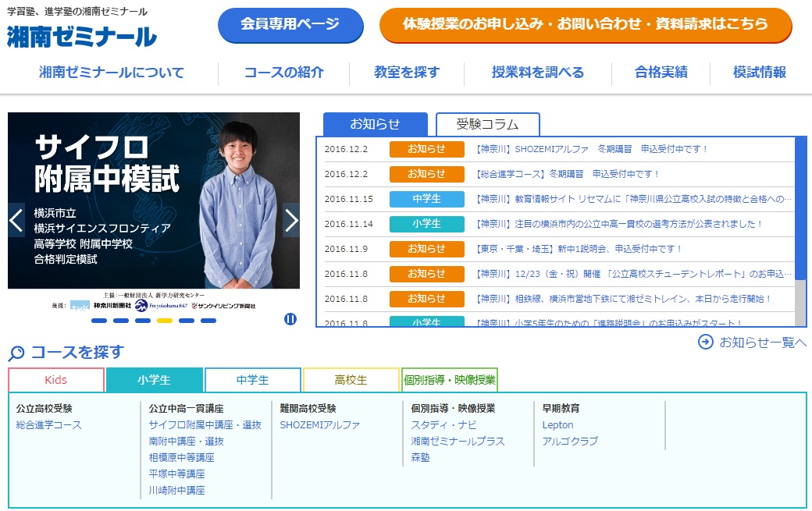Click the magnifier icon beside コースを探す
Screen dimensions: 812x511
[16, 353]
